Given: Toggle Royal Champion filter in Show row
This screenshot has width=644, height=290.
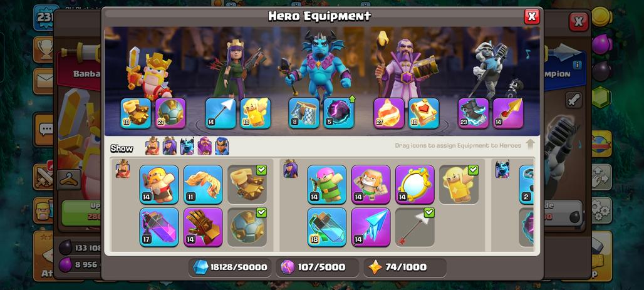Looking at the screenshot, I should point(222,146).
